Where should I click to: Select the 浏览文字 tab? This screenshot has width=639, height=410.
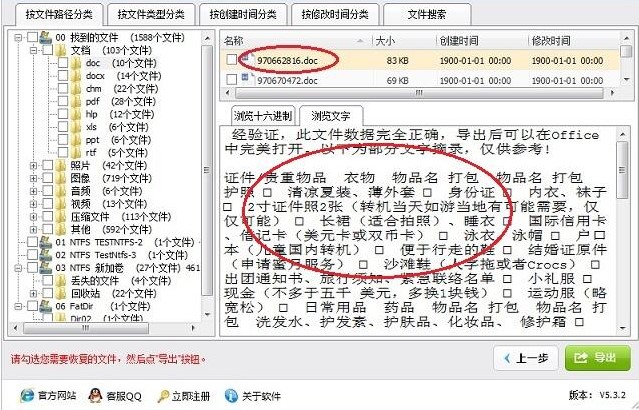point(331,116)
